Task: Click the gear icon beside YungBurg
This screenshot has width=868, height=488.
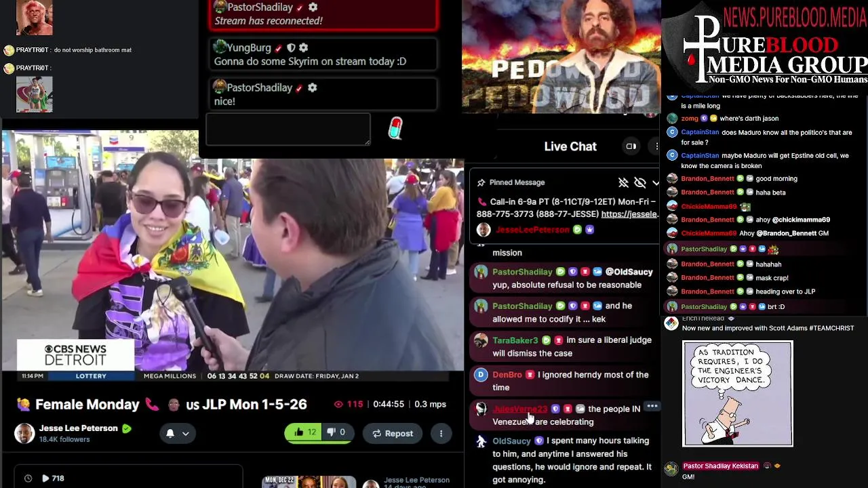Action: pyautogui.click(x=303, y=48)
